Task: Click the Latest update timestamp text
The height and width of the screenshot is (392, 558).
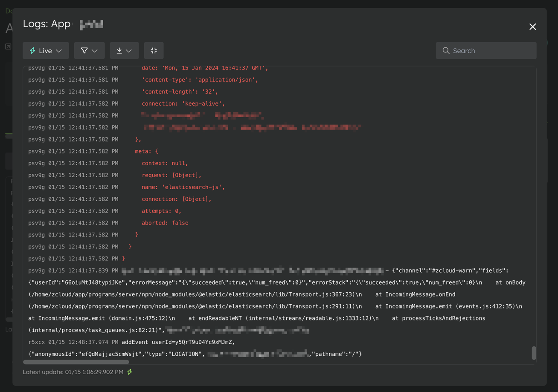Action: [73, 372]
